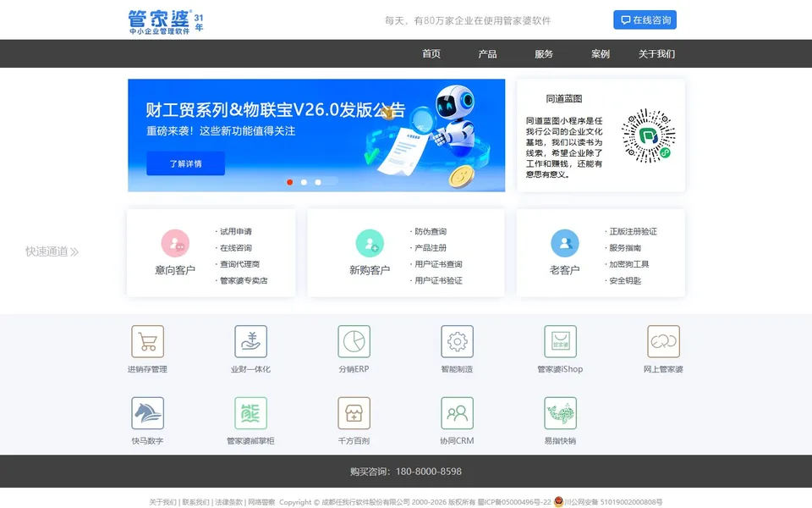Open the 加密狗工具 link

pyautogui.click(x=628, y=264)
